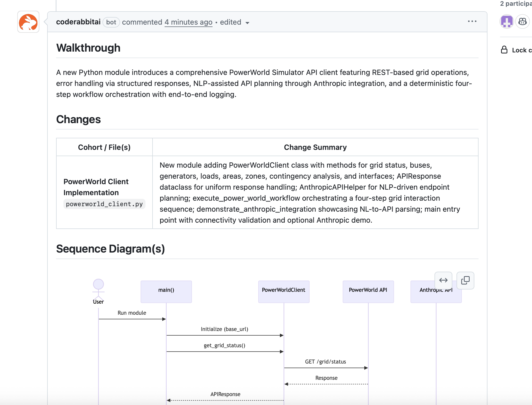Click the purple participant avatar
This screenshot has height=405, width=532.
click(507, 22)
